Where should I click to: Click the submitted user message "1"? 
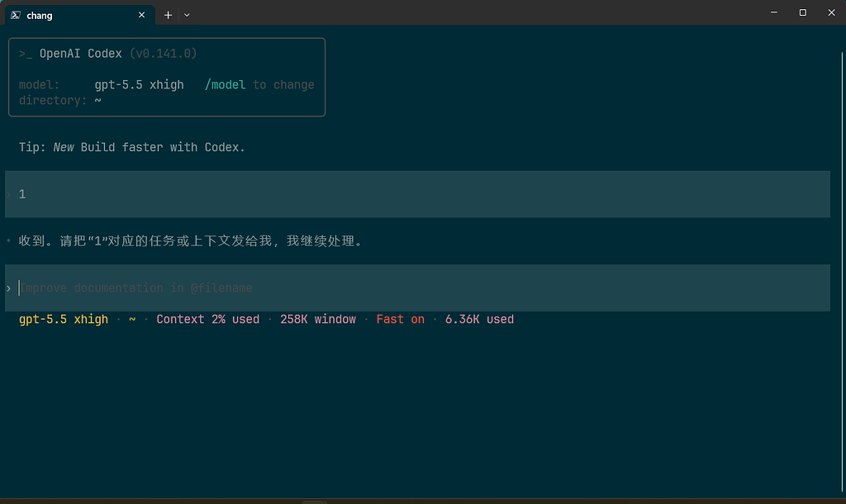[22, 194]
